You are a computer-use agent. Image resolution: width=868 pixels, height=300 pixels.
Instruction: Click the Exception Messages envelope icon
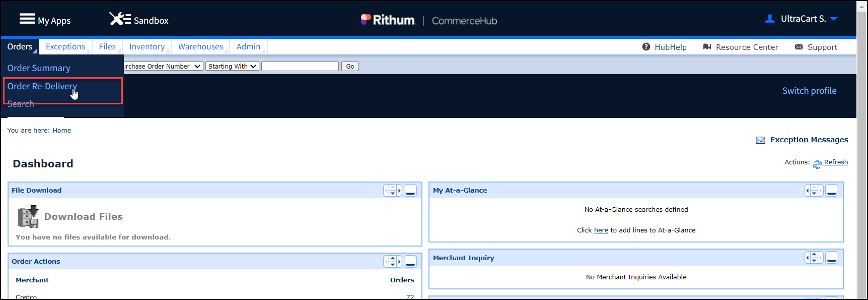(x=761, y=140)
